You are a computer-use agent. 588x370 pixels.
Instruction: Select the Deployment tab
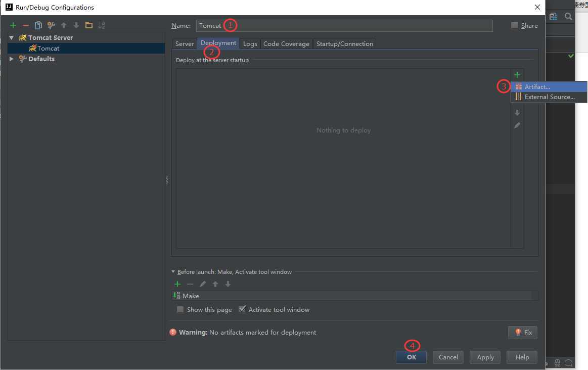click(218, 43)
